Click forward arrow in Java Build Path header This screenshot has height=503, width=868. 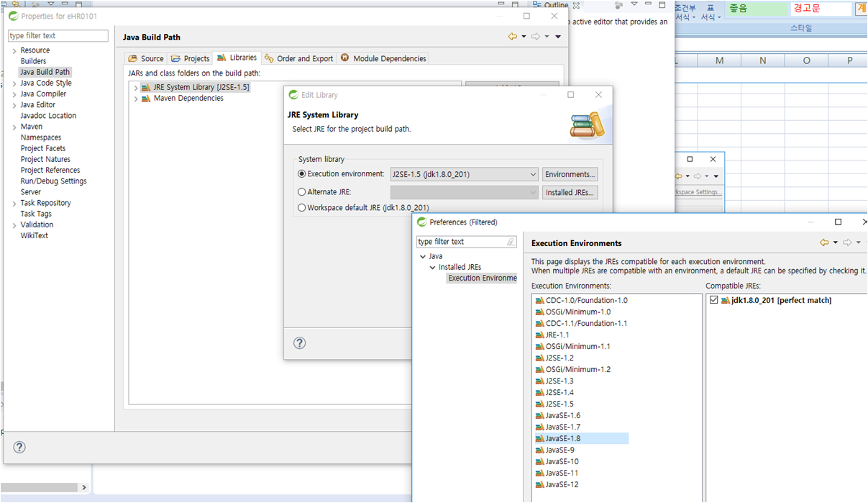click(536, 37)
